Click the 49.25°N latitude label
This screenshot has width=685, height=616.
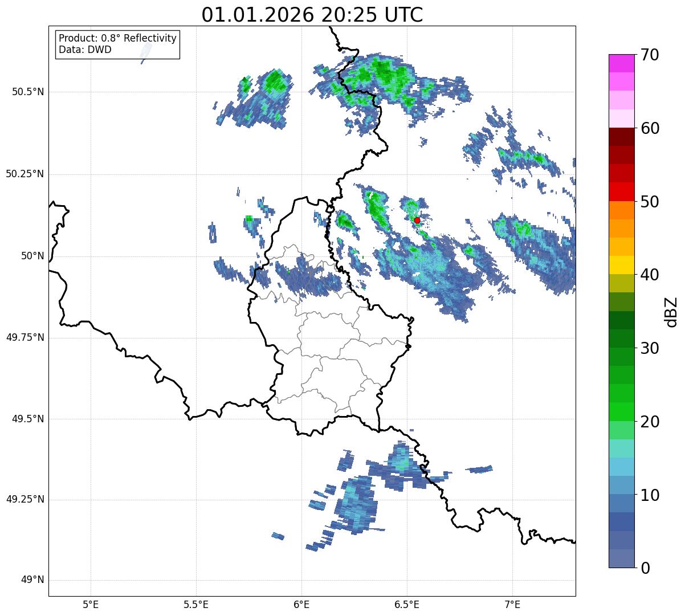[x=25, y=499]
